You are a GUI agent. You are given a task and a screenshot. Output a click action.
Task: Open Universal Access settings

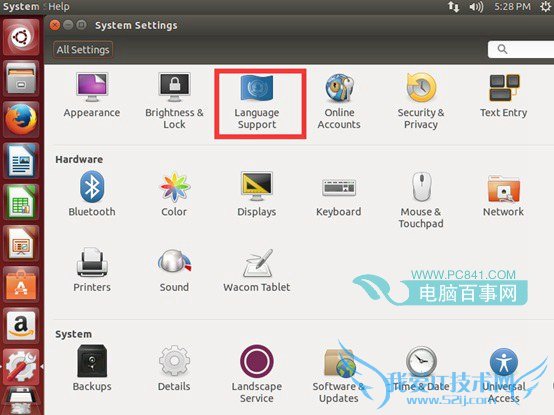503,375
